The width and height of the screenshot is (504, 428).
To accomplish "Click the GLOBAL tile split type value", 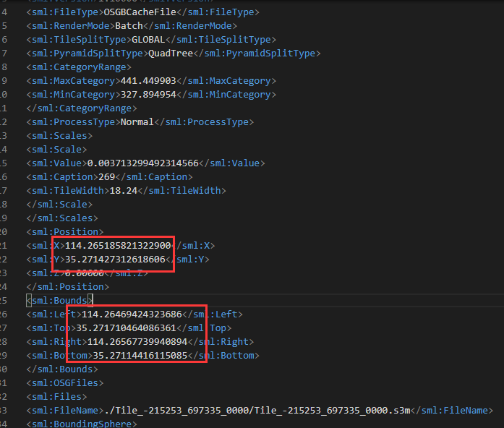I will click(x=148, y=40).
